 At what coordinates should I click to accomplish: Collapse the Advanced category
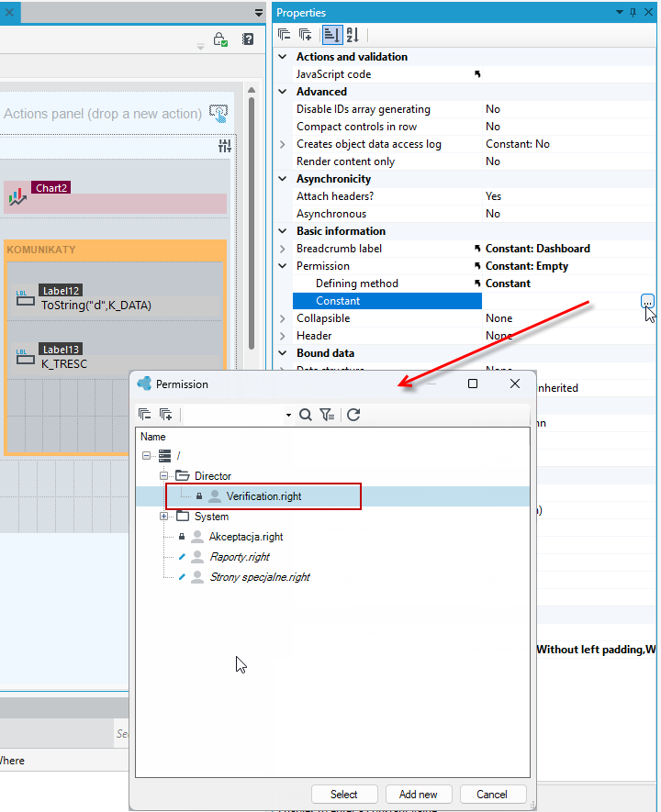coord(283,92)
